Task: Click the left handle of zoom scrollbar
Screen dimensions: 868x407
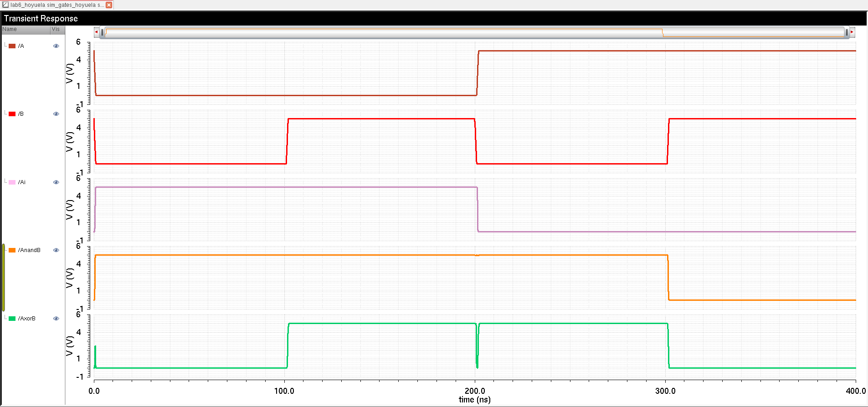Action: pos(103,32)
